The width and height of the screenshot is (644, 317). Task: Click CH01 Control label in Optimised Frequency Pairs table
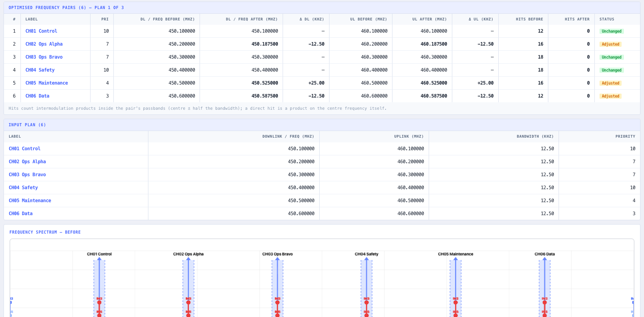click(x=41, y=31)
